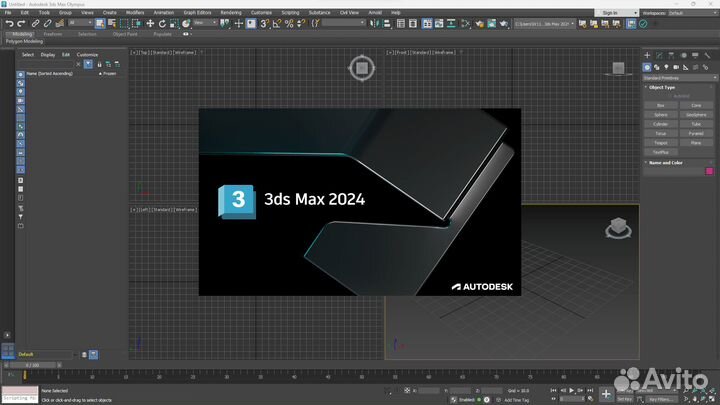Click the Plane primitive button

[696, 143]
